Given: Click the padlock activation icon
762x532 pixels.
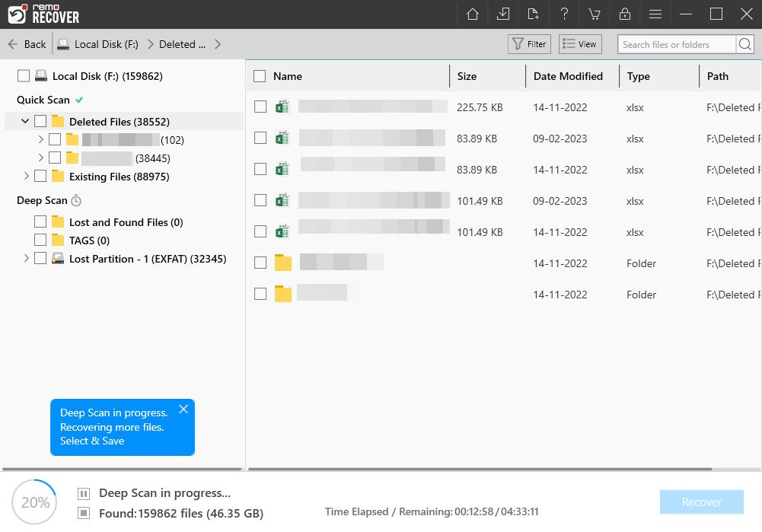Looking at the screenshot, I should tap(624, 14).
